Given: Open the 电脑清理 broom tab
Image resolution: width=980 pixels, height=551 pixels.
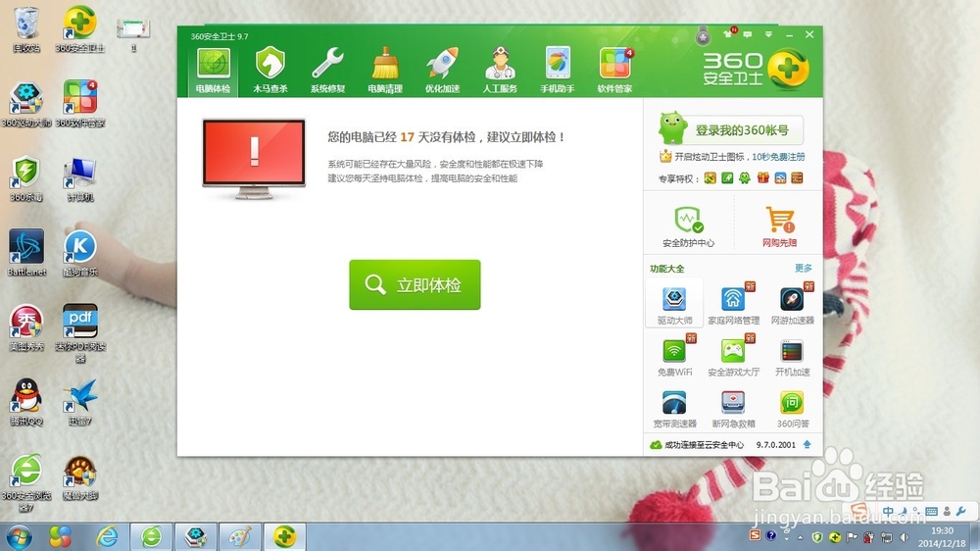Looking at the screenshot, I should tap(385, 71).
